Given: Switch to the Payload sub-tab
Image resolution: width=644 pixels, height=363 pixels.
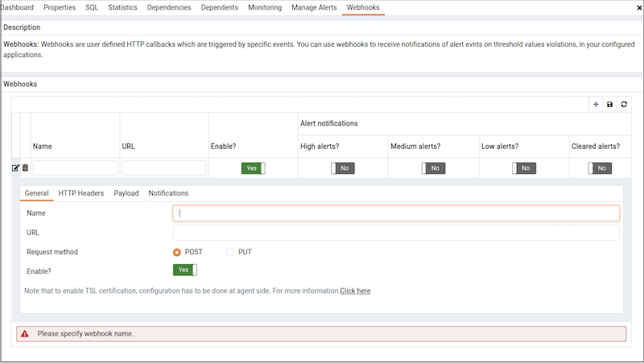Looking at the screenshot, I should [x=126, y=193].
